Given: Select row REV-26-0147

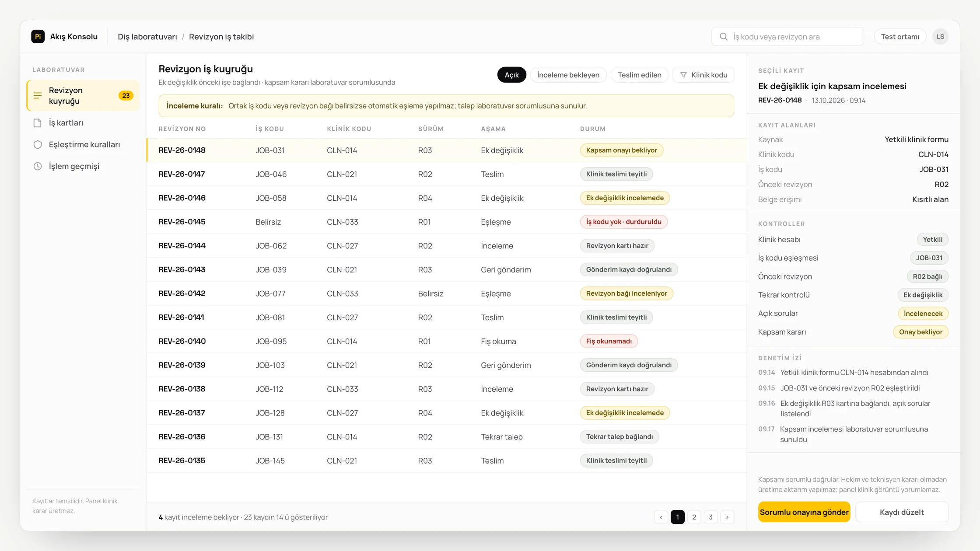Looking at the screenshot, I should (446, 174).
